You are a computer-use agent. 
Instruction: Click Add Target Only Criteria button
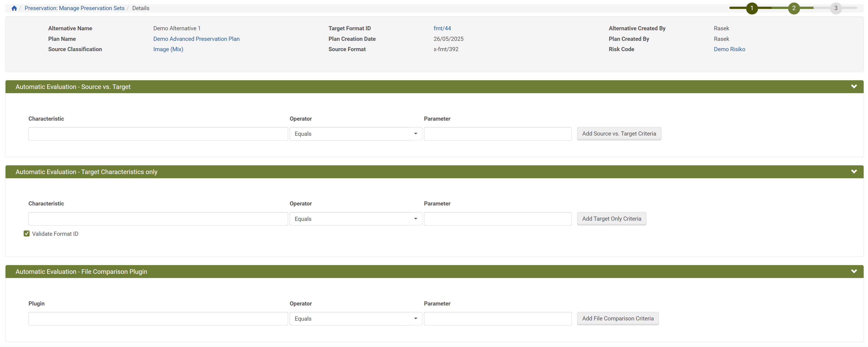tap(611, 219)
